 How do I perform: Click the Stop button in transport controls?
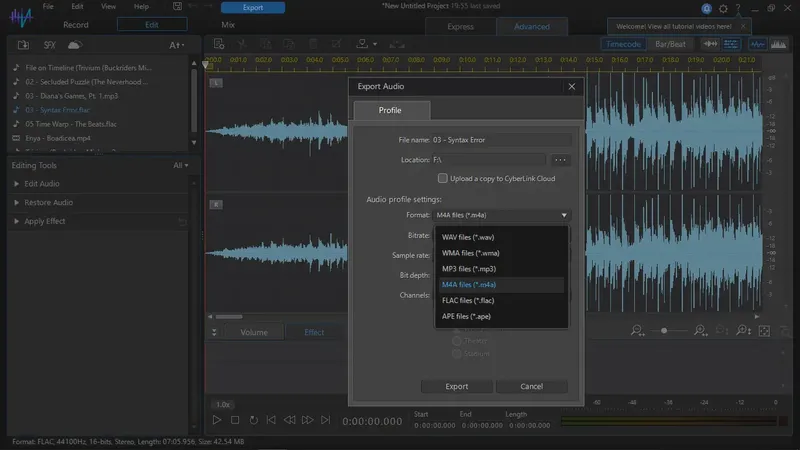[235, 421]
